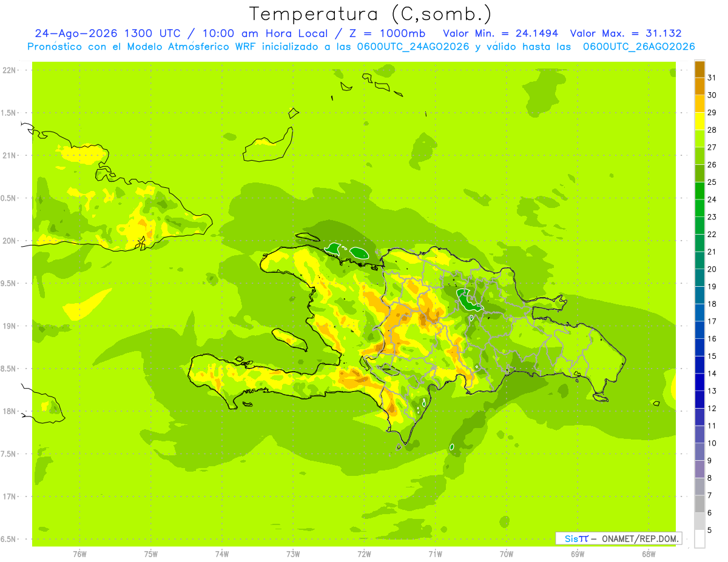The image size is (728, 562).
Task: Click the 'Temperatura (C,somb.)' map title
Action: tap(371, 14)
